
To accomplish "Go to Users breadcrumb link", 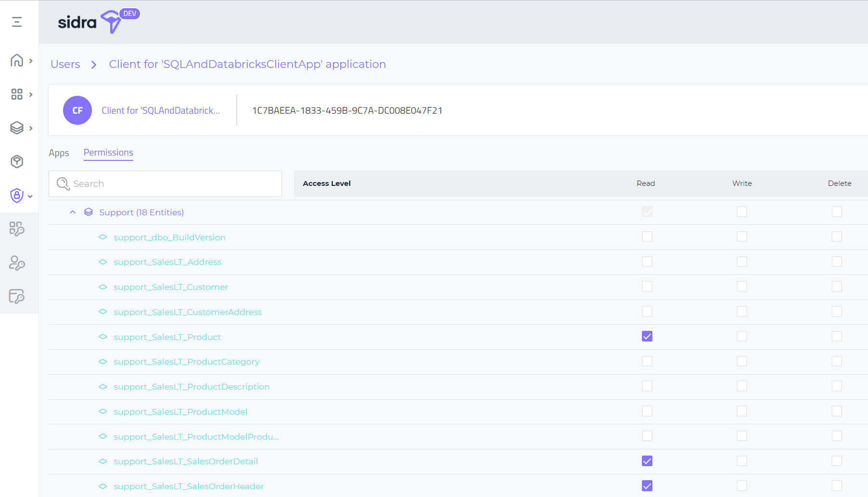I will click(65, 64).
